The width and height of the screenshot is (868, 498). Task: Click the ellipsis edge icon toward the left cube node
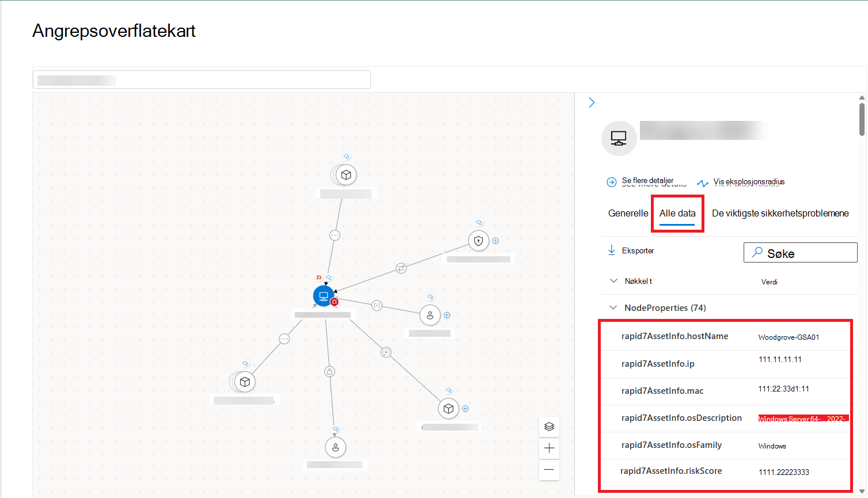285,339
